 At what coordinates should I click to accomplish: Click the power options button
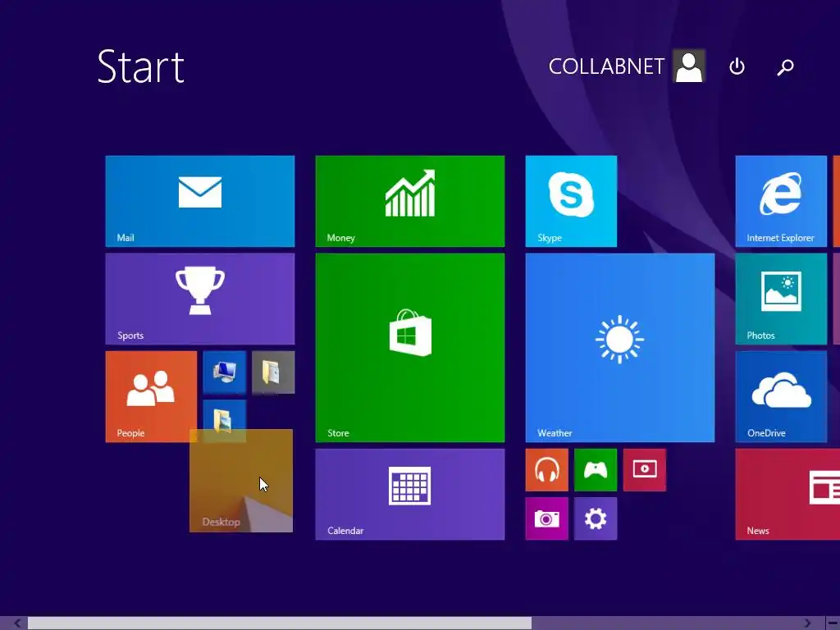tap(737, 66)
